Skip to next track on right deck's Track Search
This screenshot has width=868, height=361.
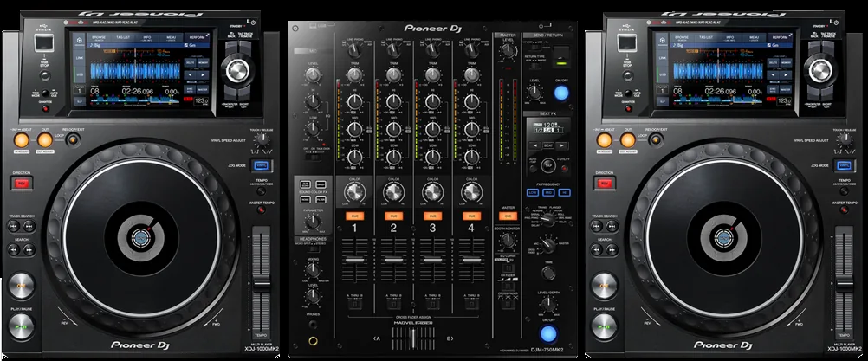[x=611, y=226]
